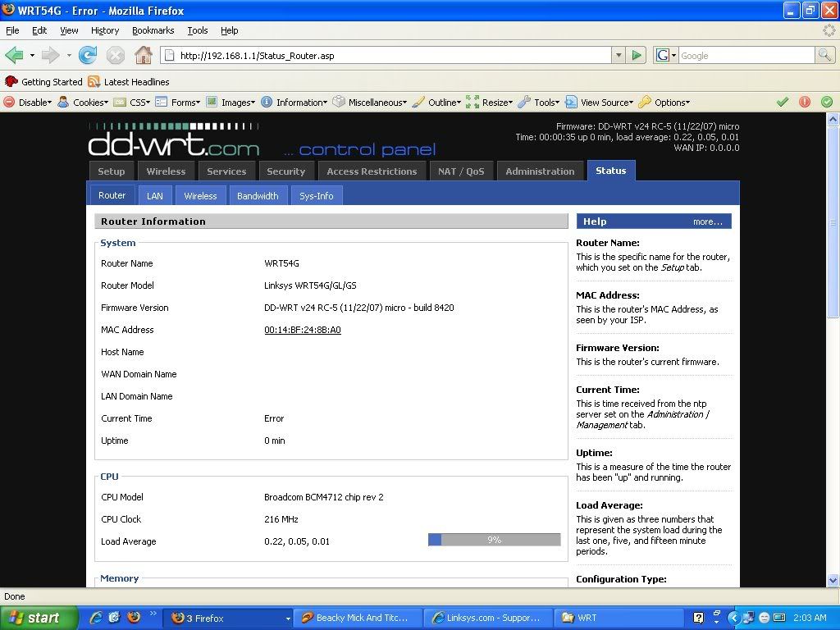Viewport: 840px width, 630px height.
Task: Click the dd-wrt.com logo
Action: (174, 139)
